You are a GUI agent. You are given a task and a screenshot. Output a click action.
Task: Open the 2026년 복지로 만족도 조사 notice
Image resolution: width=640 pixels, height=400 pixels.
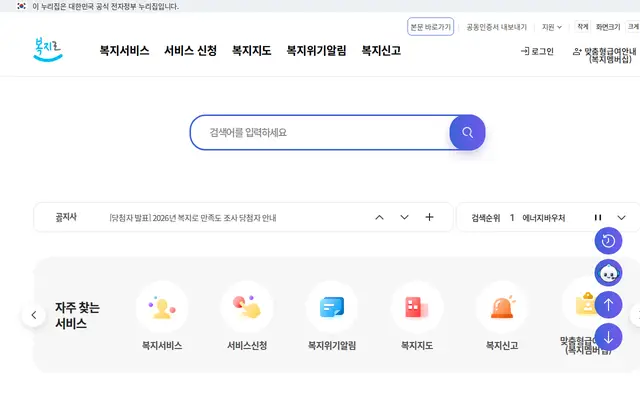tap(193, 218)
